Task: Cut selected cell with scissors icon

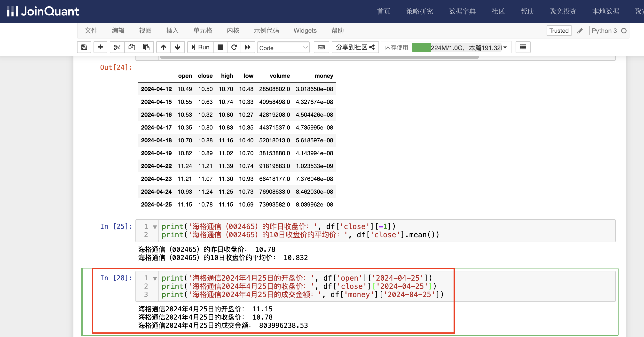Action: [117, 47]
